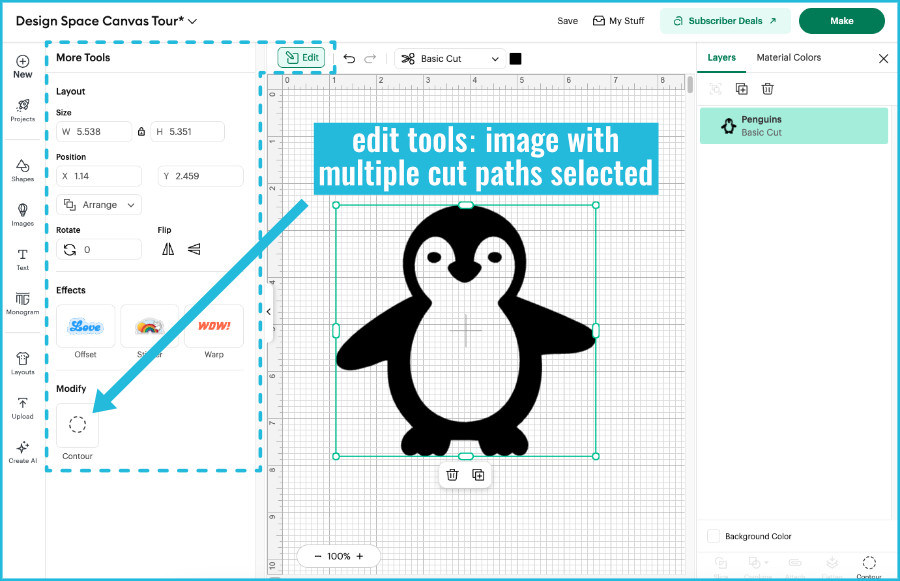Screen dimensions: 900x581
Task: Open My Stuff
Action: pos(619,21)
